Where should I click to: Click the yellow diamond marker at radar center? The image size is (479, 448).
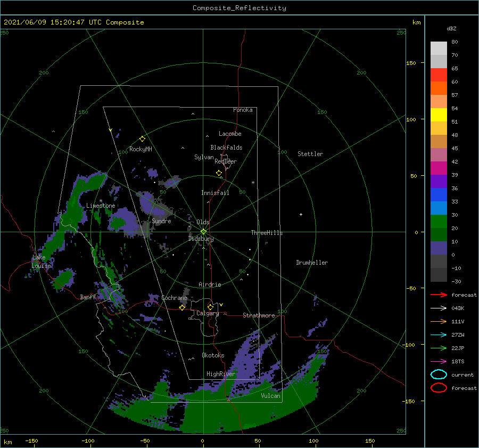(203, 232)
